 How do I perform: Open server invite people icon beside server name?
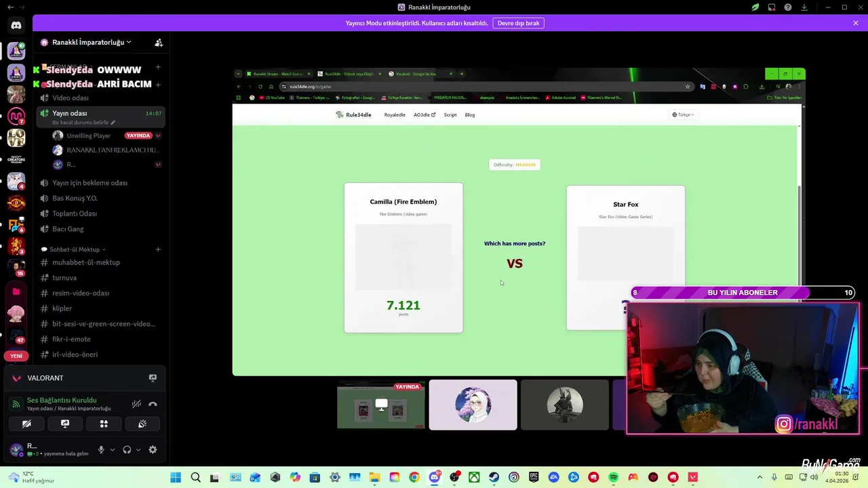[x=159, y=42]
